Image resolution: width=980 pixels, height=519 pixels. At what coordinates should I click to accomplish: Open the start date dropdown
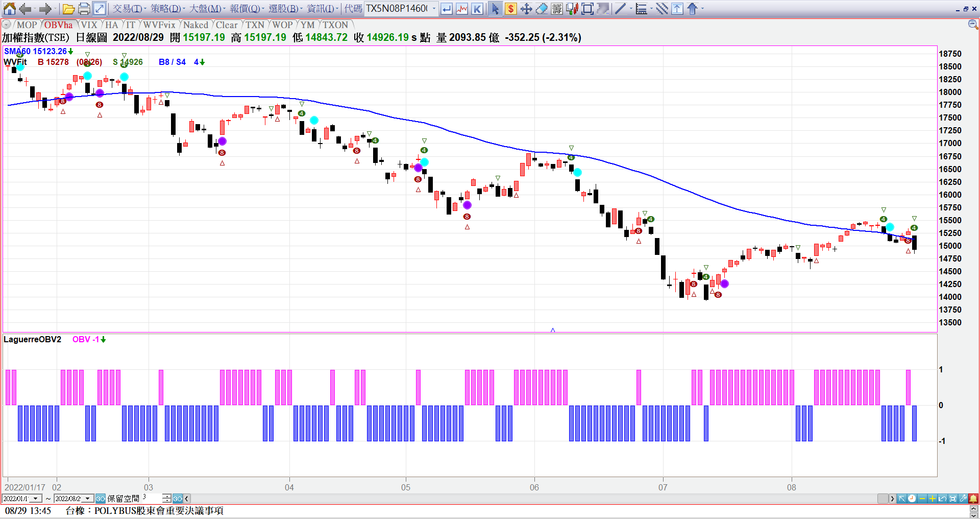coord(36,499)
